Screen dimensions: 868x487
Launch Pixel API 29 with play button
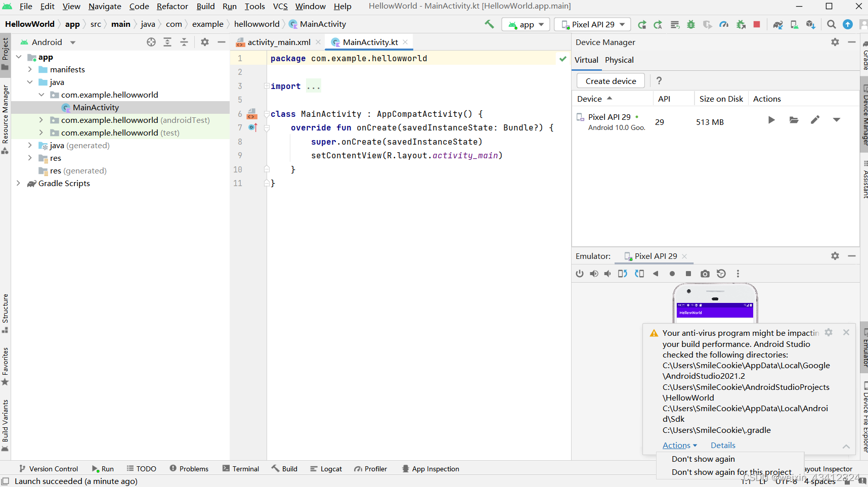771,120
